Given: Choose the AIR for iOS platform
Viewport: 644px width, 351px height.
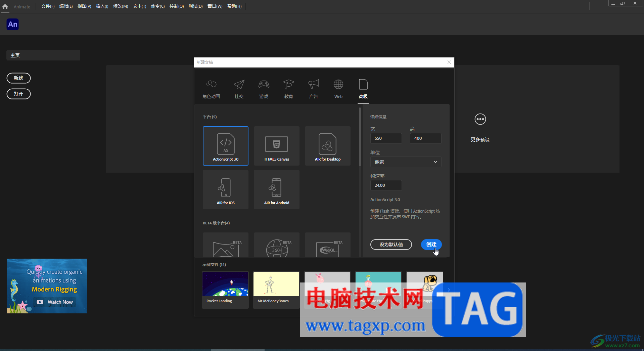Looking at the screenshot, I should (226, 189).
